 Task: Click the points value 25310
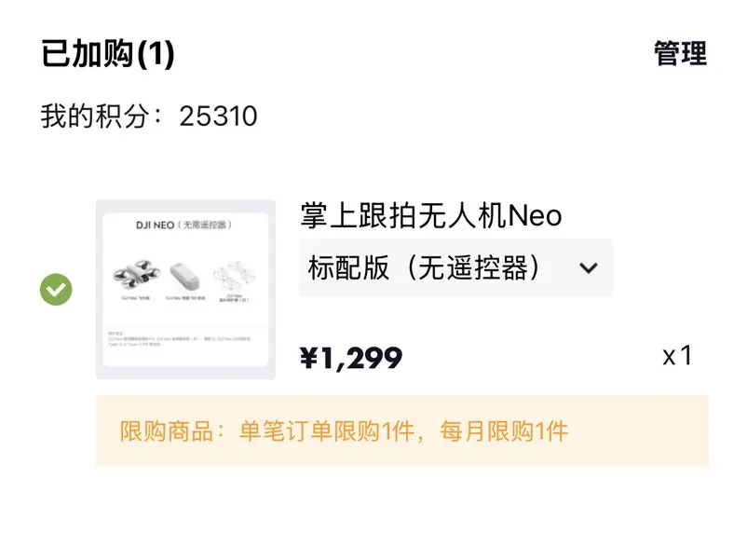tap(218, 116)
